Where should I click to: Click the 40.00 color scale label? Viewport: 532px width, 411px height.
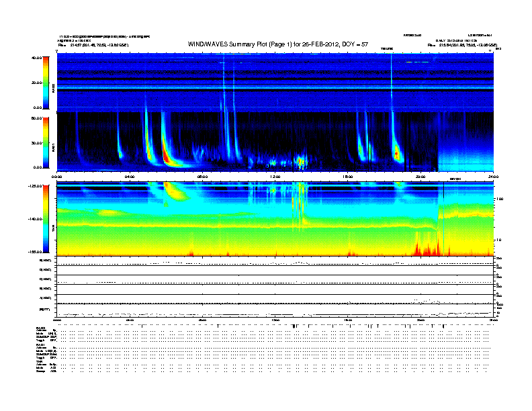point(36,58)
